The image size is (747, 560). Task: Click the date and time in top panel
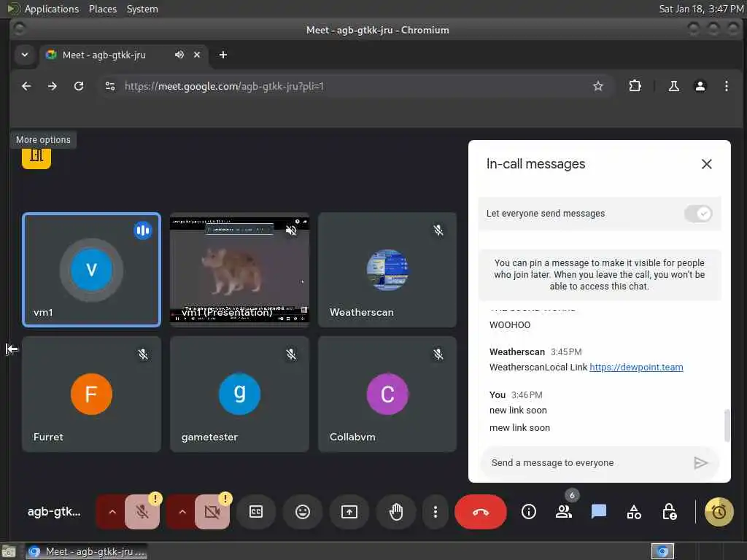pos(701,9)
